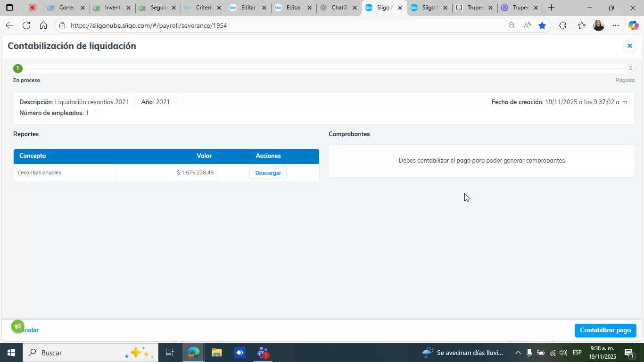Show hidden system tray icons
644x362 pixels.
click(x=518, y=353)
